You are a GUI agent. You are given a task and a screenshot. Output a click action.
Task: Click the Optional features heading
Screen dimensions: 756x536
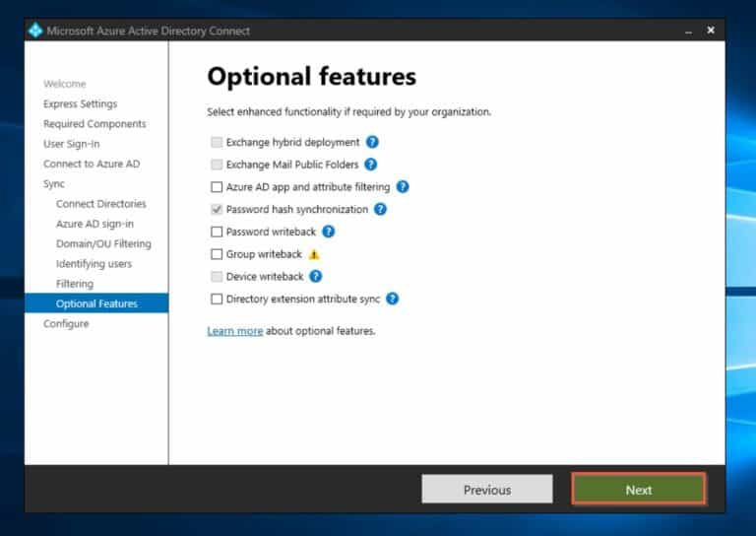coord(311,77)
